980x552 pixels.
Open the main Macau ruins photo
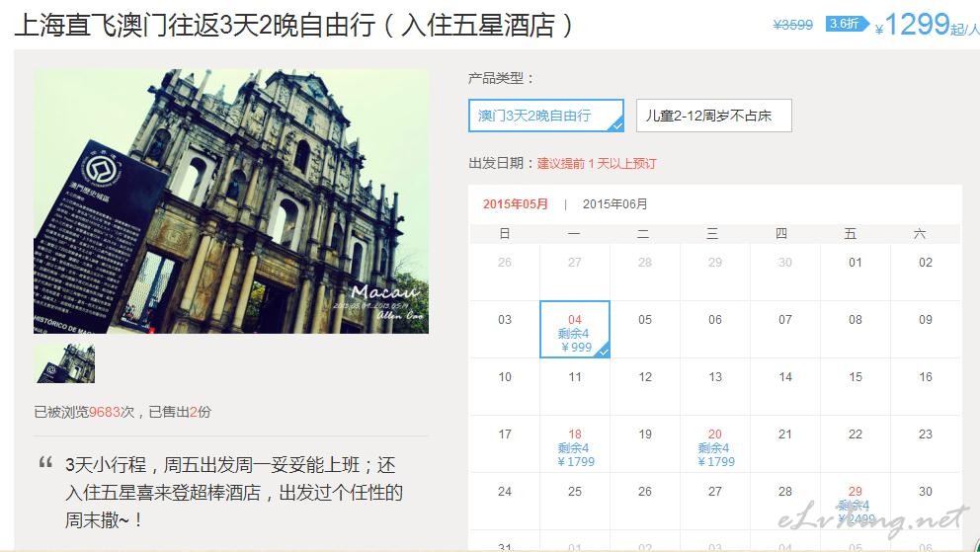231,201
